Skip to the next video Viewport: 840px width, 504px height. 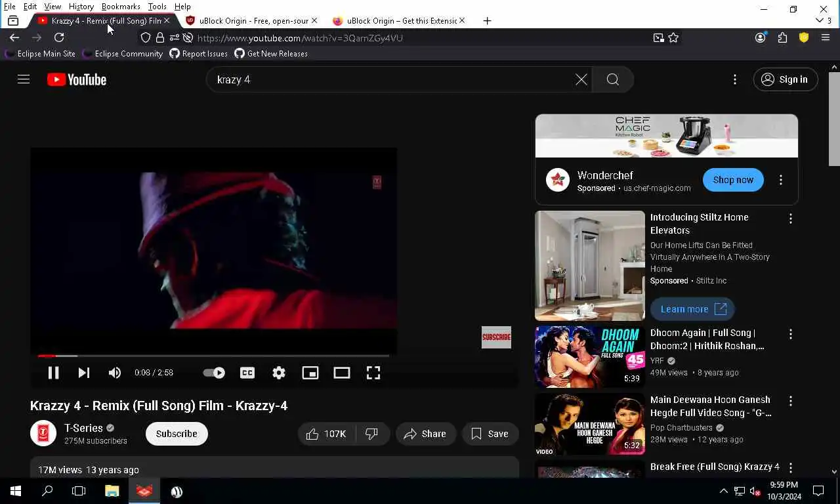click(83, 373)
